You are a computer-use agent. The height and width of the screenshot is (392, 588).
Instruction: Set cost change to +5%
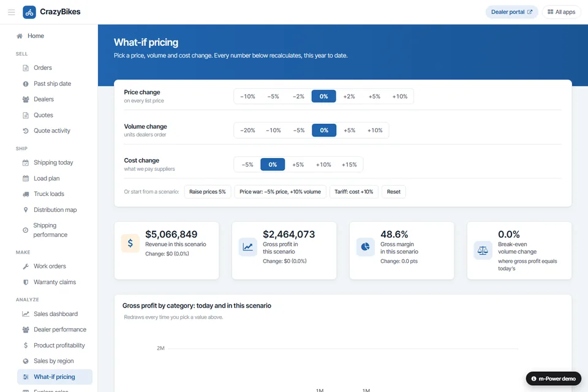(298, 164)
